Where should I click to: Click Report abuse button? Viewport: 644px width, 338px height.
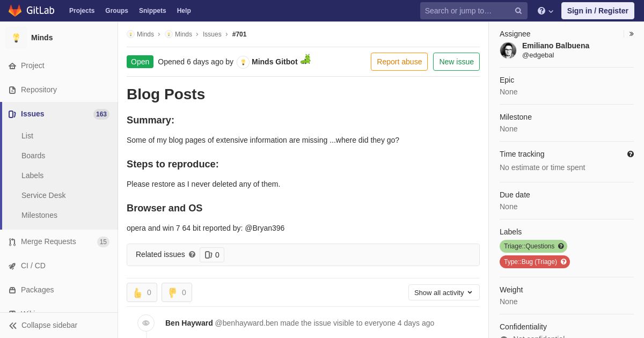(x=399, y=62)
